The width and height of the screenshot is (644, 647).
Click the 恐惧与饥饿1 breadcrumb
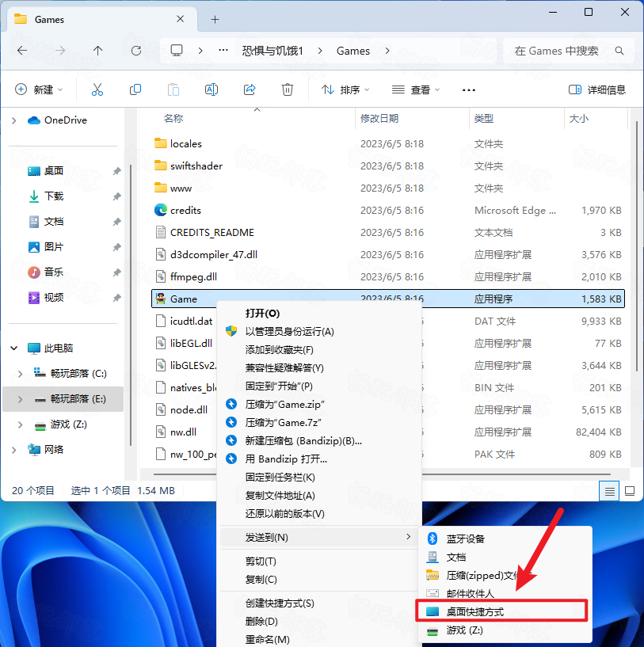pos(272,51)
